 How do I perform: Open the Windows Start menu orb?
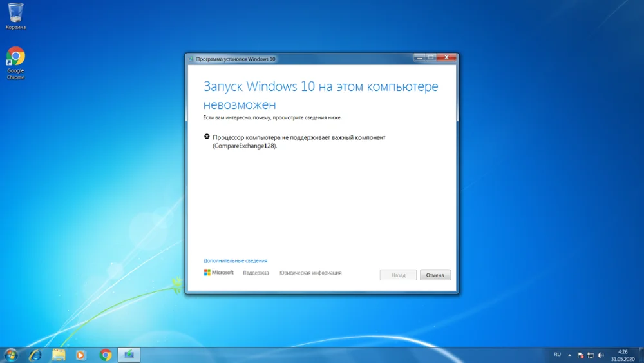[11, 355]
